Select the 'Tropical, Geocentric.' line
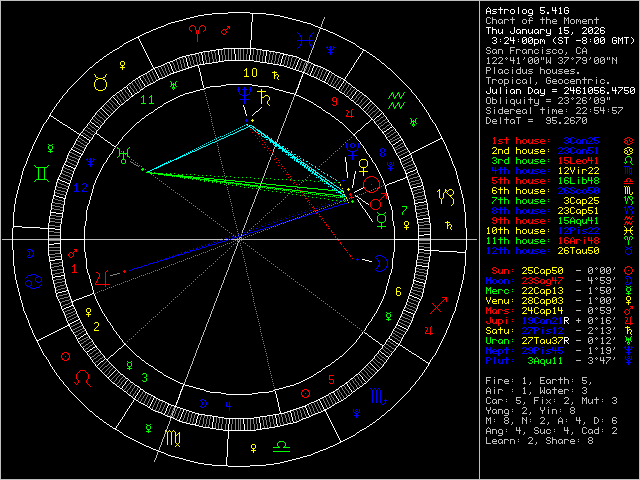Viewport: 640px width, 480px height. tap(548, 81)
